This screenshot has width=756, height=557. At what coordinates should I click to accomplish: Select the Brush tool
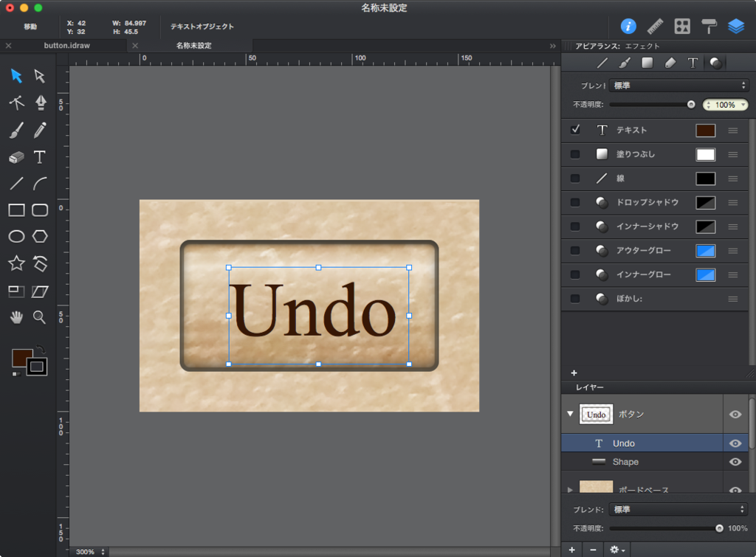[x=16, y=130]
